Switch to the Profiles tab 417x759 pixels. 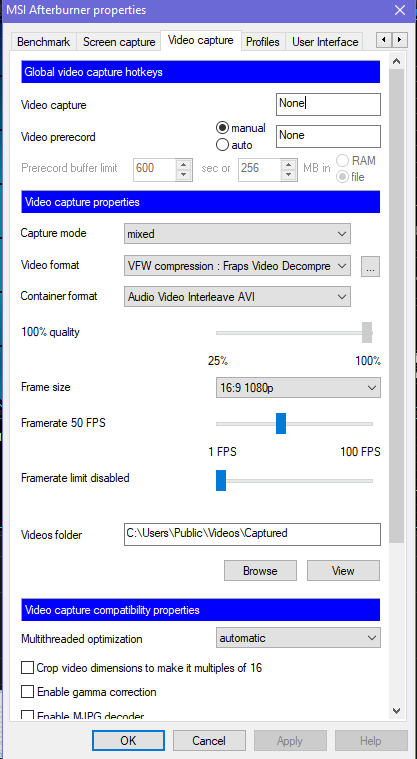(x=263, y=42)
